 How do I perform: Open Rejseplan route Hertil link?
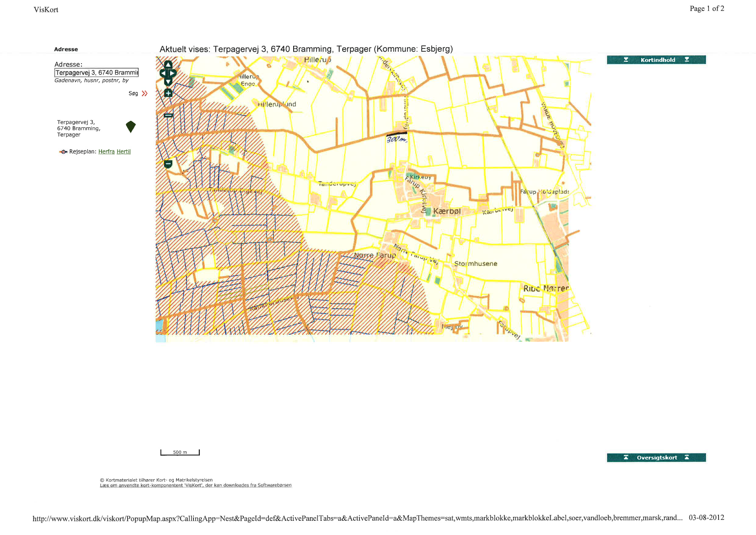coord(123,152)
